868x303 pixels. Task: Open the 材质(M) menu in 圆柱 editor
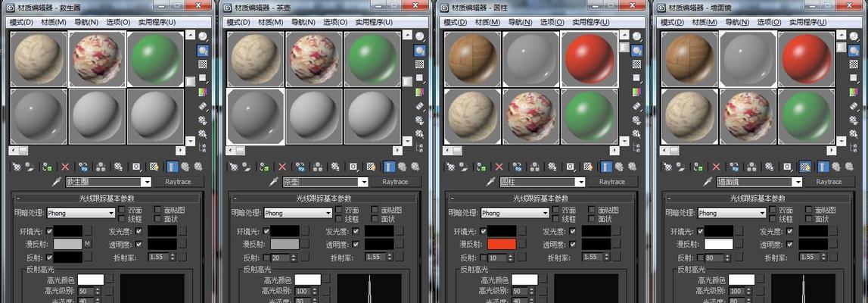(x=487, y=23)
